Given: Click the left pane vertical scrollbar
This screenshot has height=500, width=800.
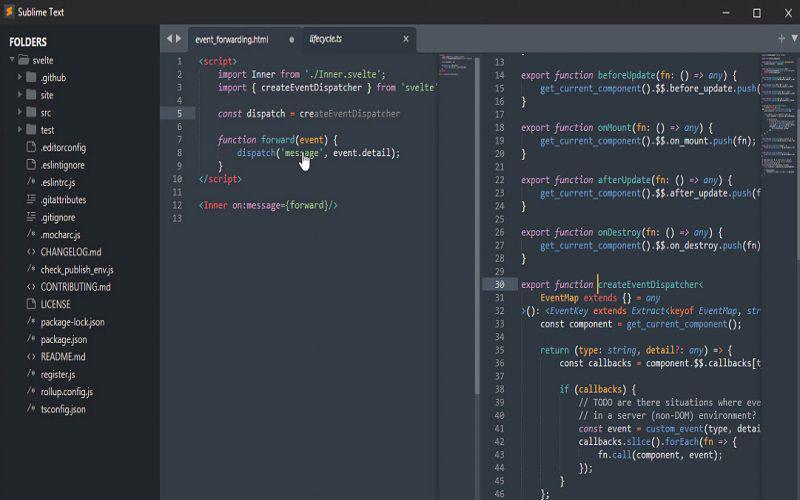Looking at the screenshot, I should click(x=477, y=226).
